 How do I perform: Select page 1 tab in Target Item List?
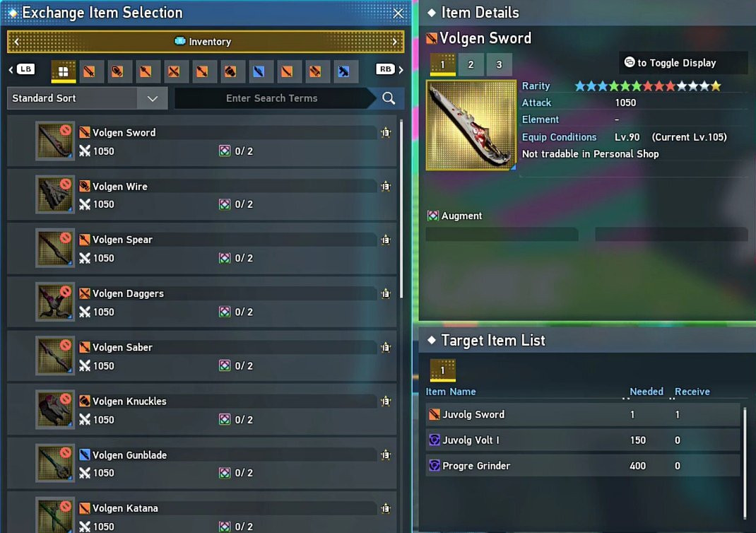pyautogui.click(x=442, y=370)
